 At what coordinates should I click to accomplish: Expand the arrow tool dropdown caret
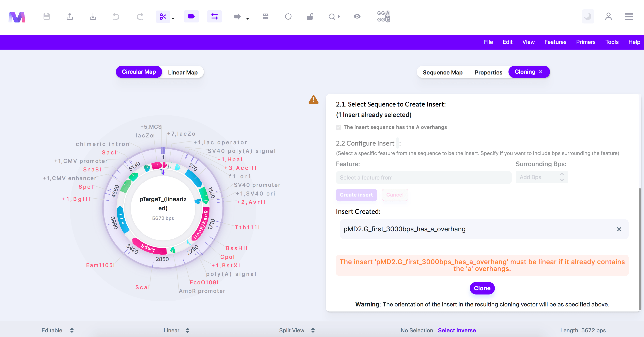click(x=248, y=18)
